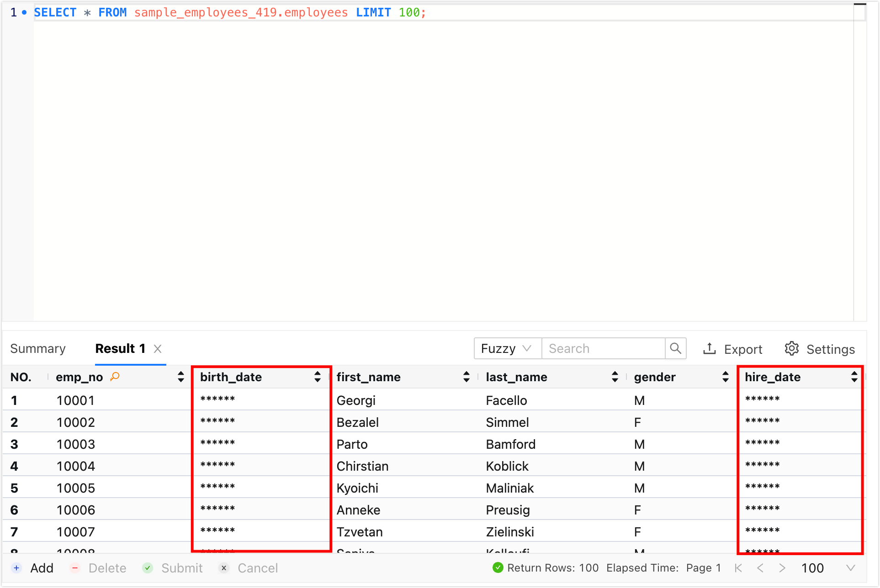This screenshot has height=588, width=880.
Task: Click the Export button label
Action: pos(743,349)
